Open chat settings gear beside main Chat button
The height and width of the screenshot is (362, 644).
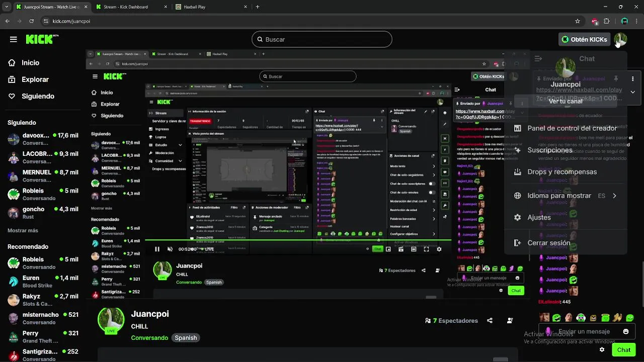pos(602,349)
